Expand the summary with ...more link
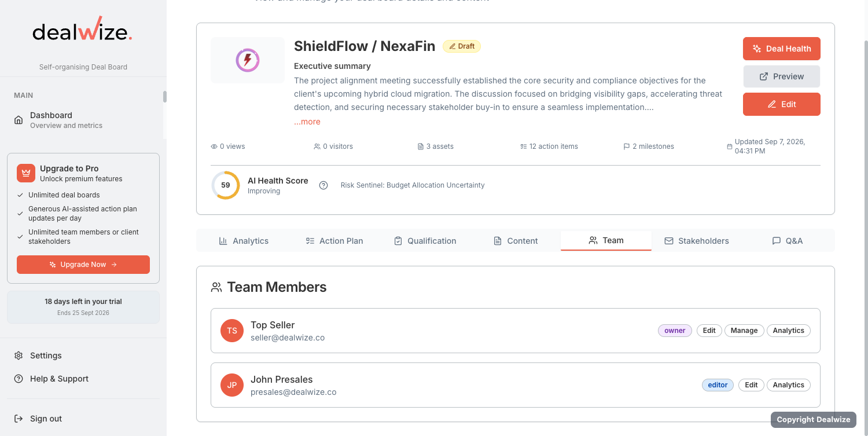This screenshot has width=868, height=436. point(307,122)
